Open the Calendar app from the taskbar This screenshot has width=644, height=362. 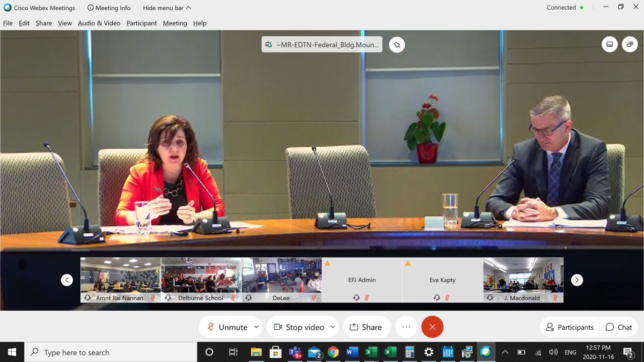point(448,352)
